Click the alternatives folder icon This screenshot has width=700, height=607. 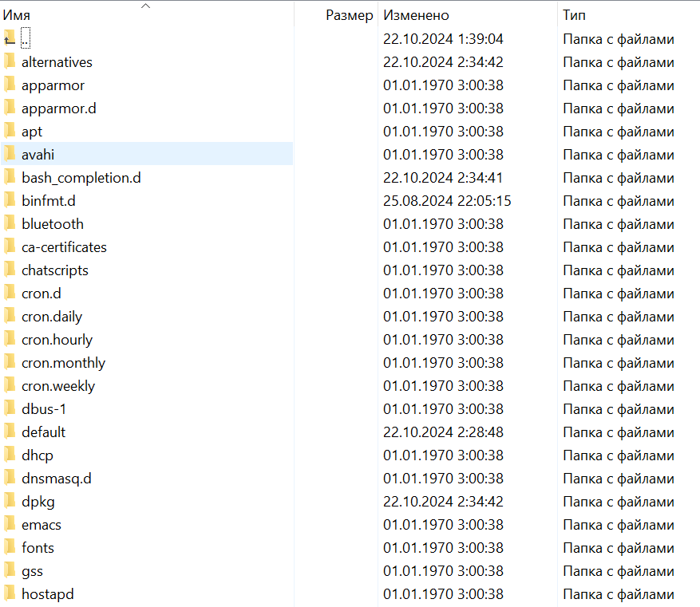[x=10, y=61]
